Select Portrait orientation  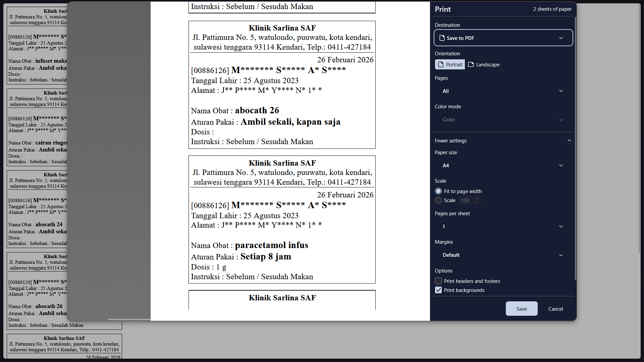(x=450, y=64)
